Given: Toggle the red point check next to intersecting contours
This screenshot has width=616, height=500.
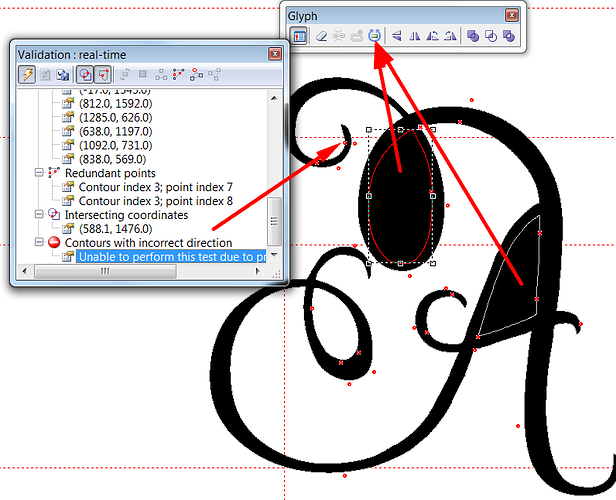Looking at the screenshot, I should tap(103, 74).
